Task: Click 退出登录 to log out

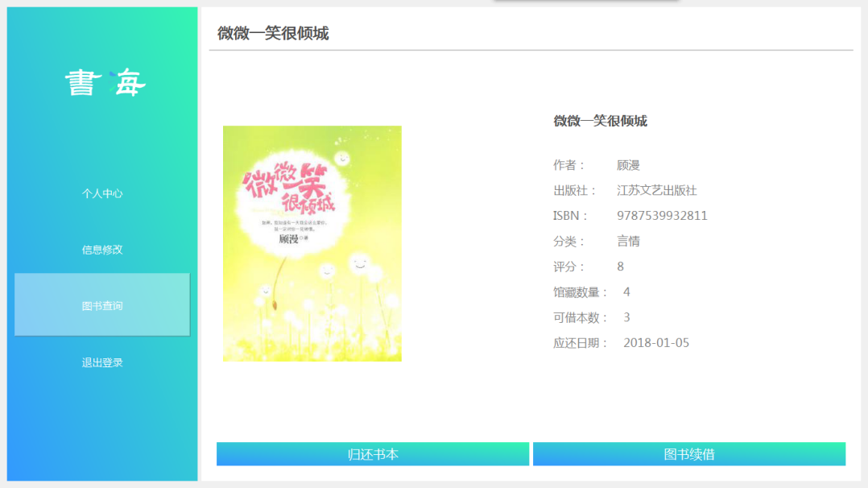Action: click(x=102, y=362)
